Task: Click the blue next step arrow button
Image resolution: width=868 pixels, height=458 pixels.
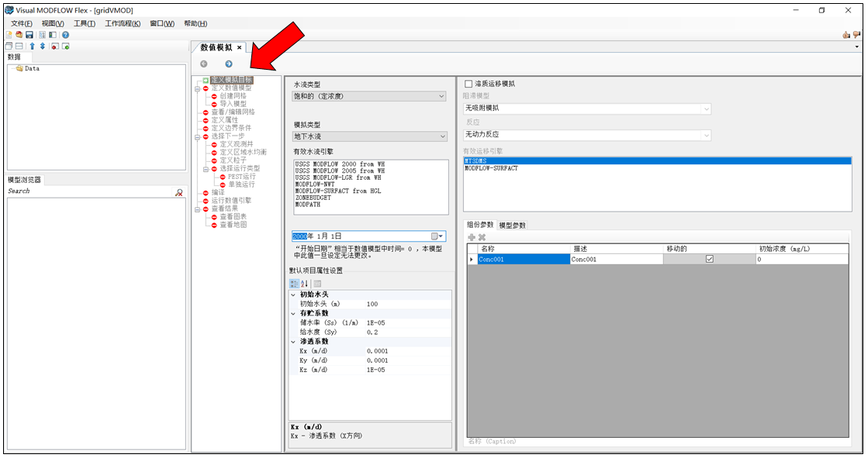Action: coord(229,64)
